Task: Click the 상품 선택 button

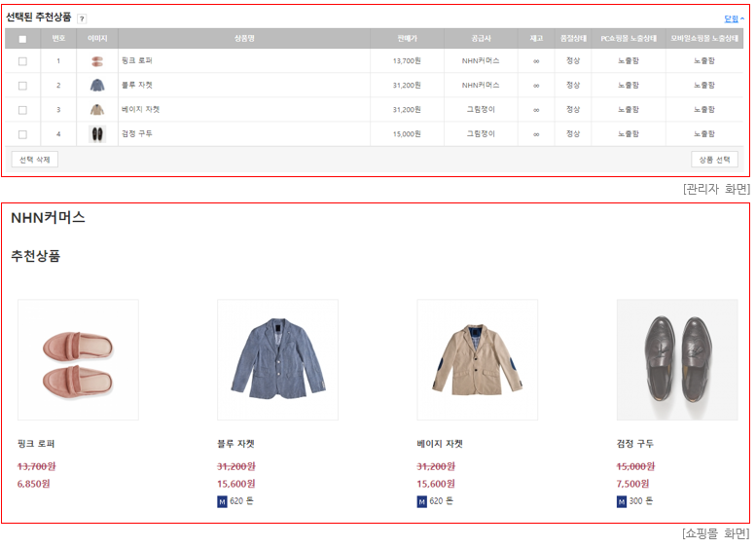Action: pyautogui.click(x=714, y=160)
